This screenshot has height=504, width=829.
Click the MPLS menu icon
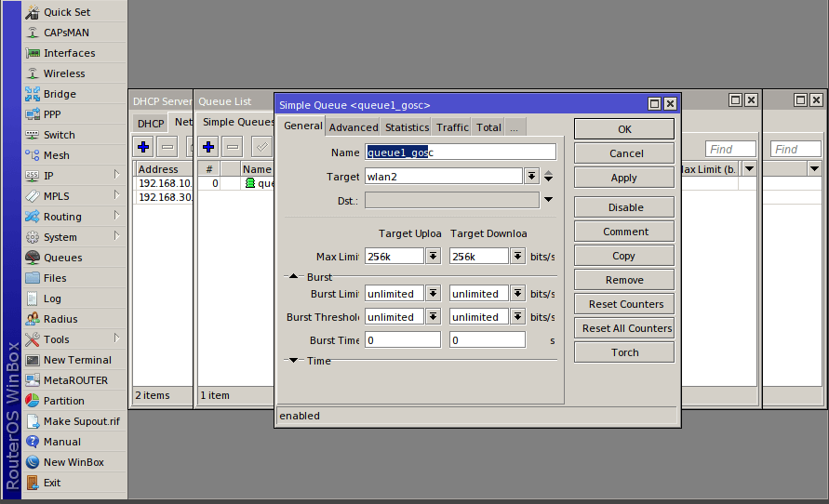pos(33,196)
